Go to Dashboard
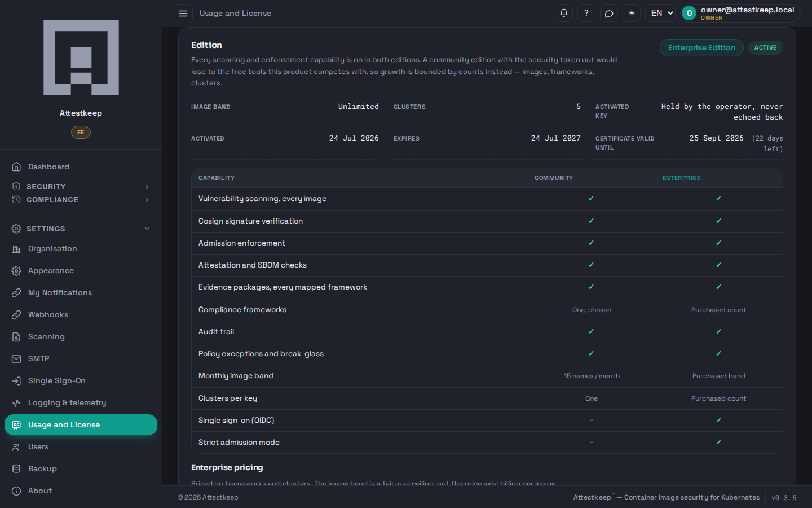Screen dimensions: 812x508 [81, 167]
